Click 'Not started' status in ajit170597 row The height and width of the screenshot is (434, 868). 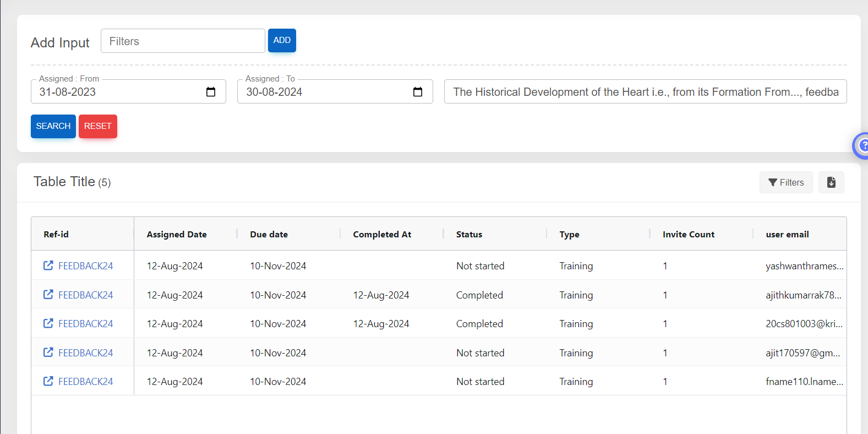click(x=480, y=353)
